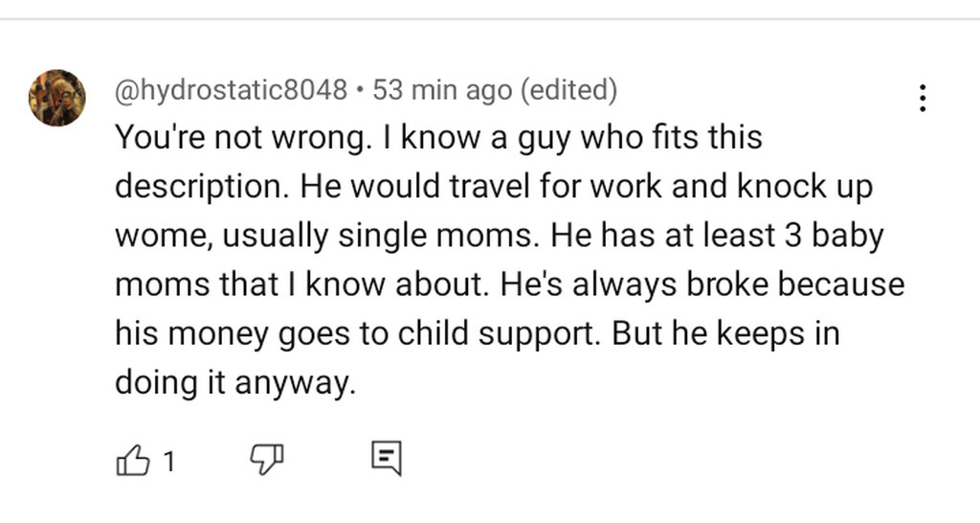Dislike the comment with the thumbs-down icon
Screen dimensions: 980x523
[x=267, y=462]
